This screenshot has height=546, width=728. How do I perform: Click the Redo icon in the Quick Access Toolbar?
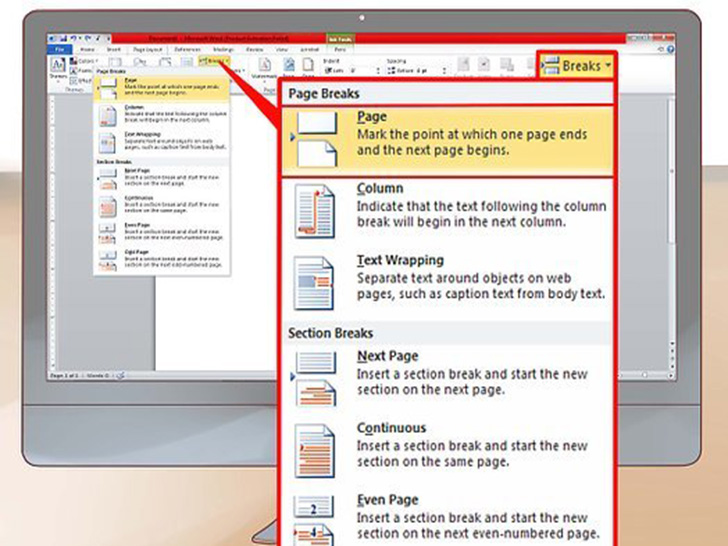pyautogui.click(x=87, y=39)
